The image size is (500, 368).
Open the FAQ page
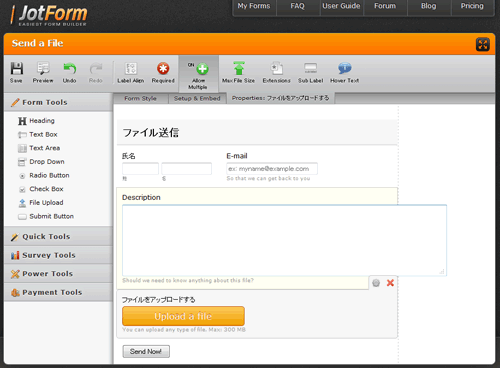(298, 6)
